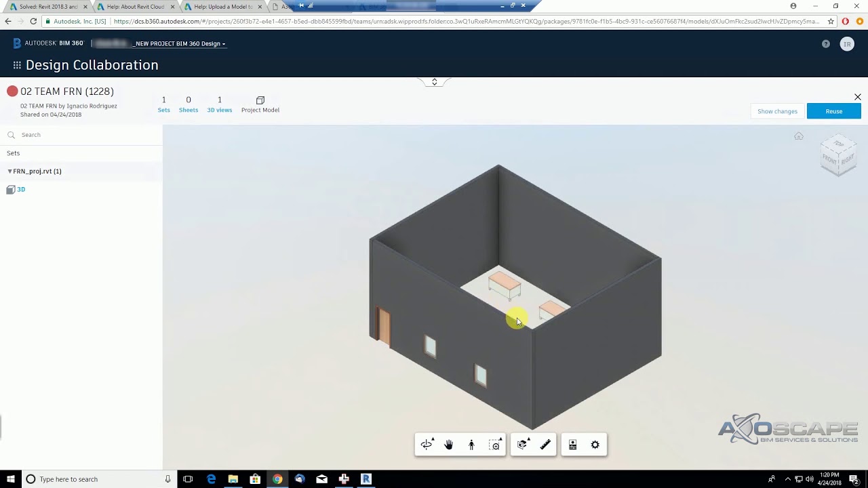The width and height of the screenshot is (868, 488).
Task: Click the 3D views count tab
Action: tap(220, 104)
